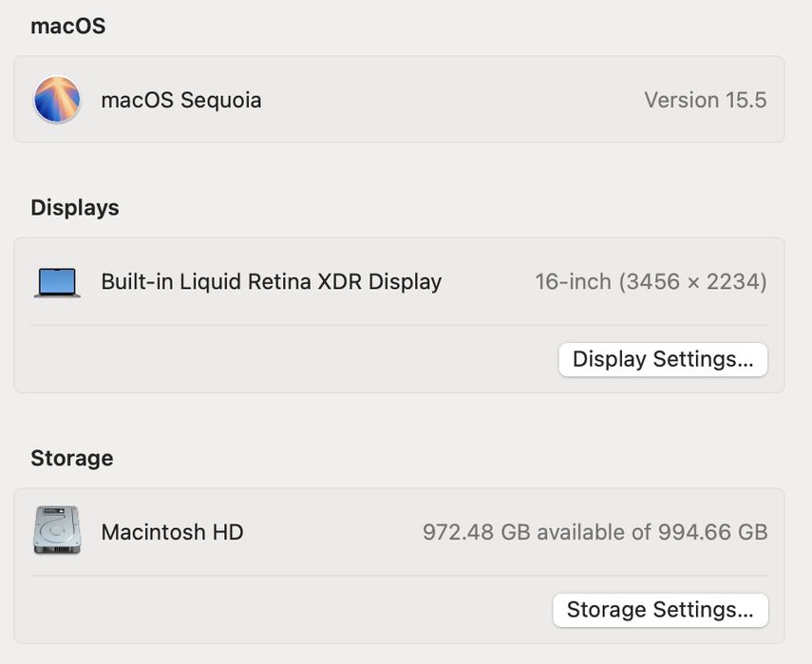Click the macOS Sequoia logo icon
This screenshot has width=812, height=664.
(57, 100)
